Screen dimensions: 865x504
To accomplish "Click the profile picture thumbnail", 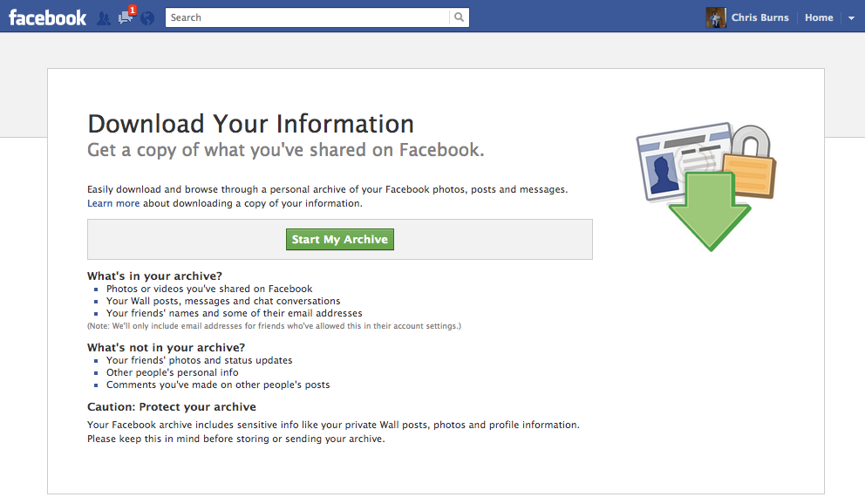I will tap(716, 17).
